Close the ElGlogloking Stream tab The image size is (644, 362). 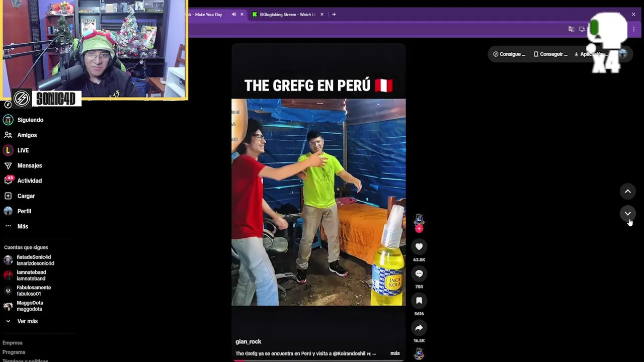[x=322, y=15]
